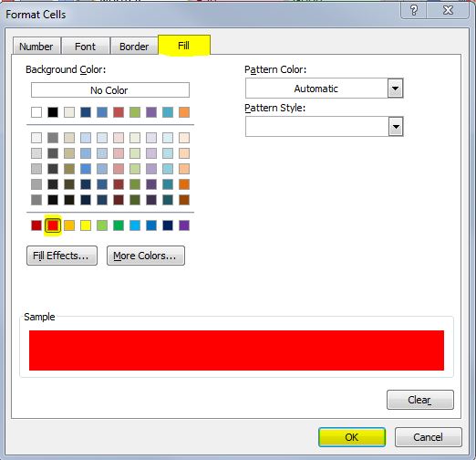Select the Fill tab
476x460 pixels.
coord(184,46)
